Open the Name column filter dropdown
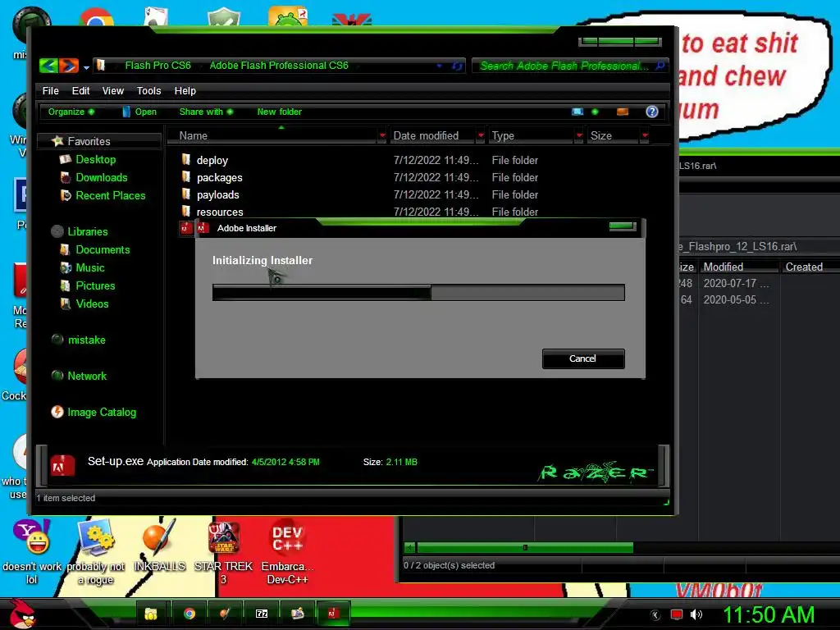The image size is (840, 630). 382,136
